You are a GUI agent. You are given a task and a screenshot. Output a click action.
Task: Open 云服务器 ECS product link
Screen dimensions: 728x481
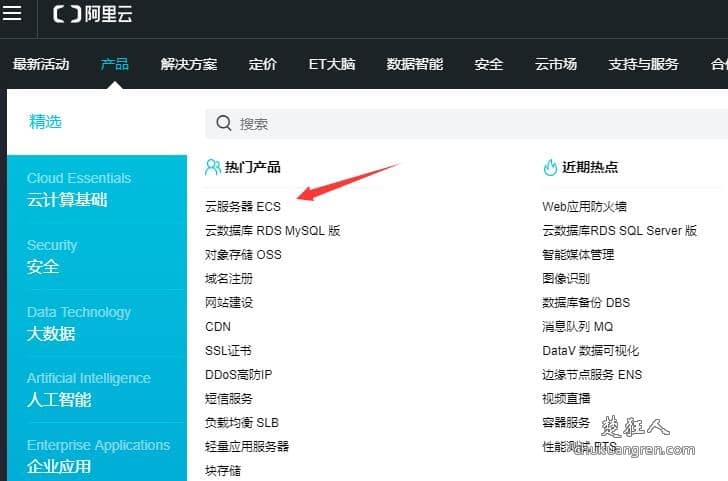point(243,207)
